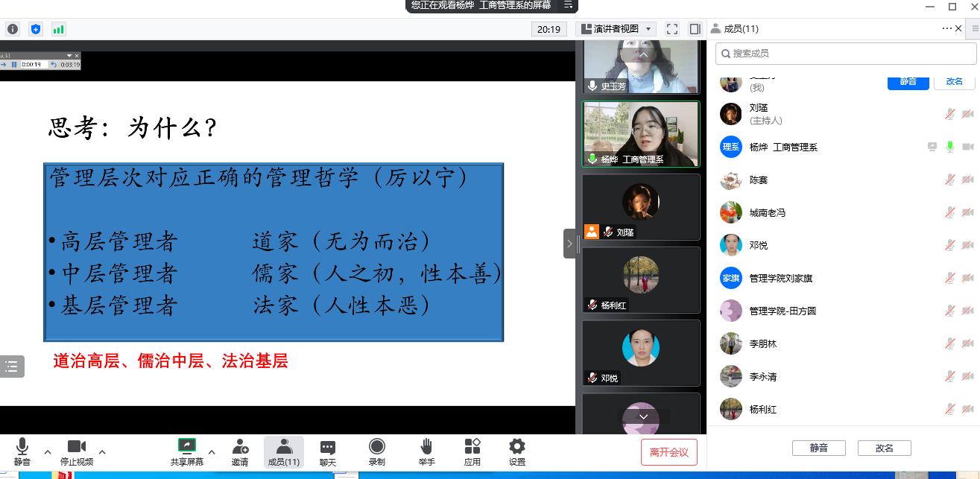Click the blue security shield icon
This screenshot has height=479, width=980.
coord(35,29)
